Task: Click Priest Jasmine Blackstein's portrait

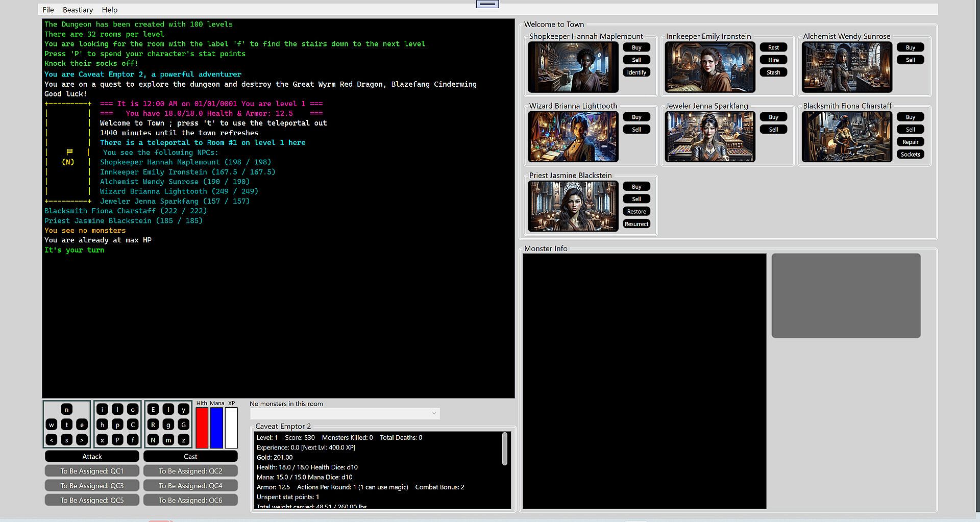Action: point(573,206)
